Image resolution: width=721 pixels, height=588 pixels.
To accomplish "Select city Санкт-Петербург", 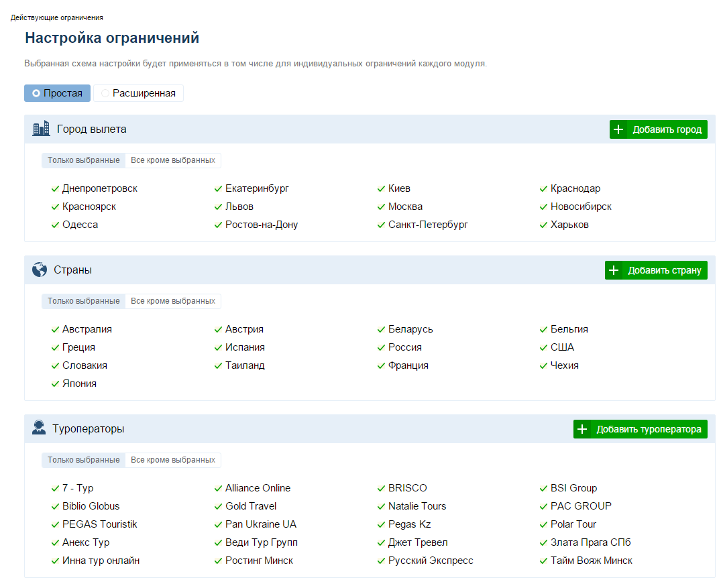I will click(x=428, y=225).
